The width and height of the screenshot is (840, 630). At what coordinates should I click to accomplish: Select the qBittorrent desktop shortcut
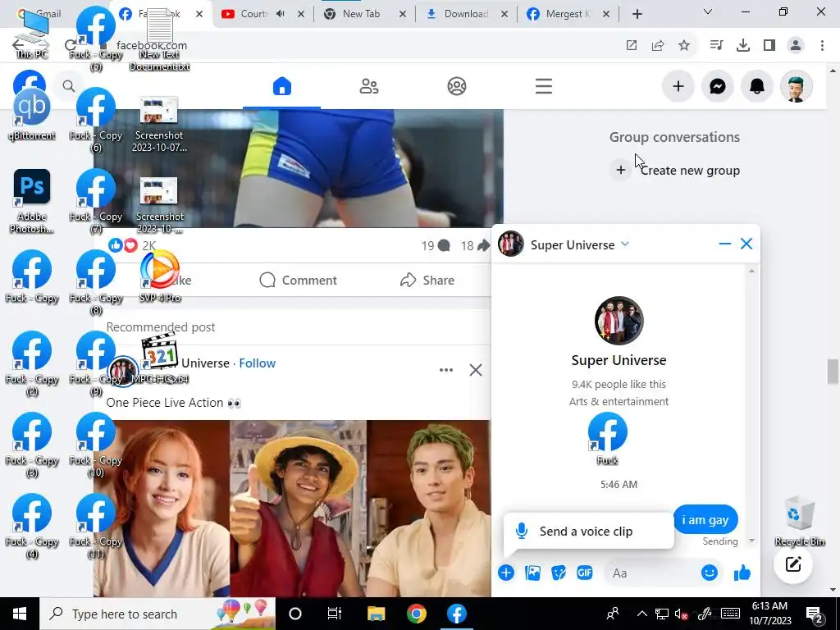pos(32,114)
